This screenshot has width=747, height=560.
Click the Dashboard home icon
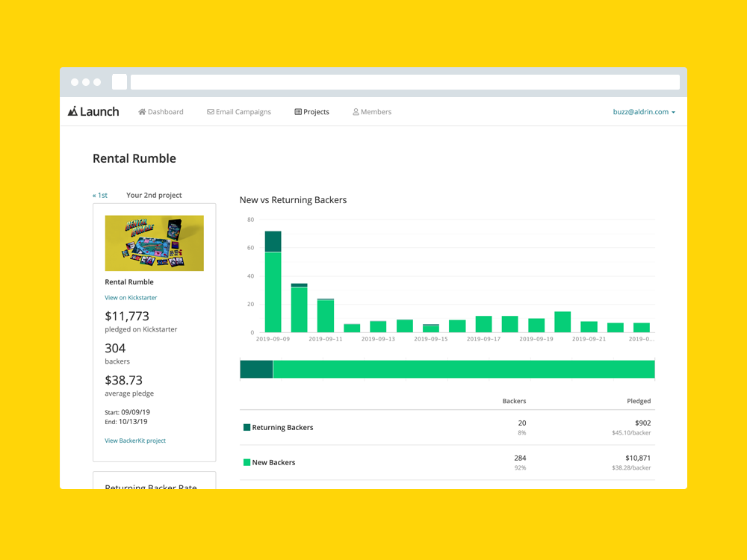click(x=142, y=112)
